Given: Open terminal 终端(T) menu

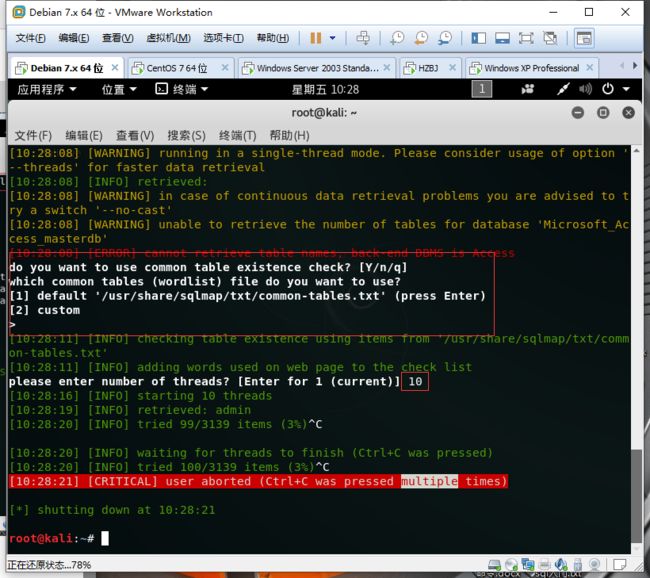Looking at the screenshot, I should click(x=238, y=136).
